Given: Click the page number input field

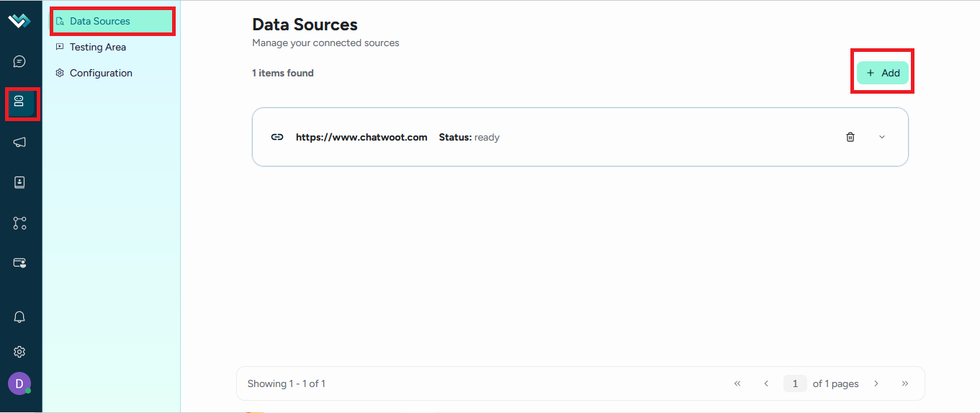Looking at the screenshot, I should [x=795, y=383].
